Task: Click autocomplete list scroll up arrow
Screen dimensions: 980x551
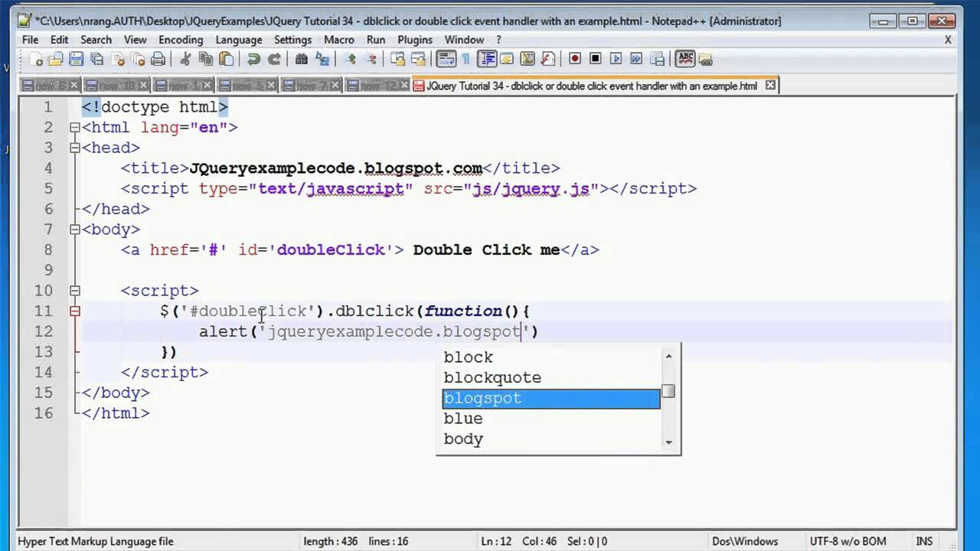Action: click(x=668, y=356)
